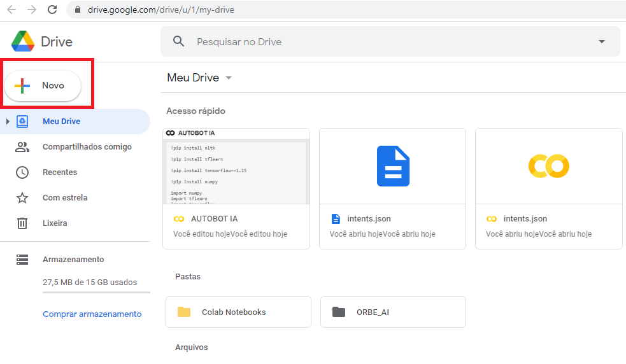This screenshot has height=364, width=626.
Task: Open the Meu Drive sidebar section
Action: (75, 122)
